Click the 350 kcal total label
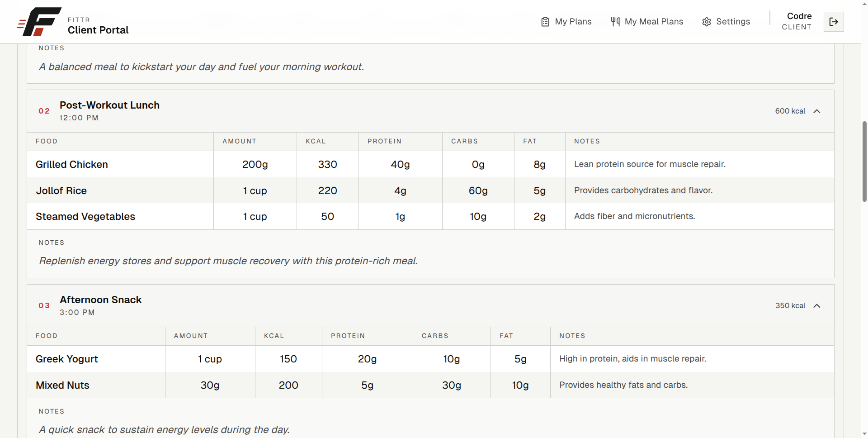This screenshot has width=868, height=438. coord(790,305)
